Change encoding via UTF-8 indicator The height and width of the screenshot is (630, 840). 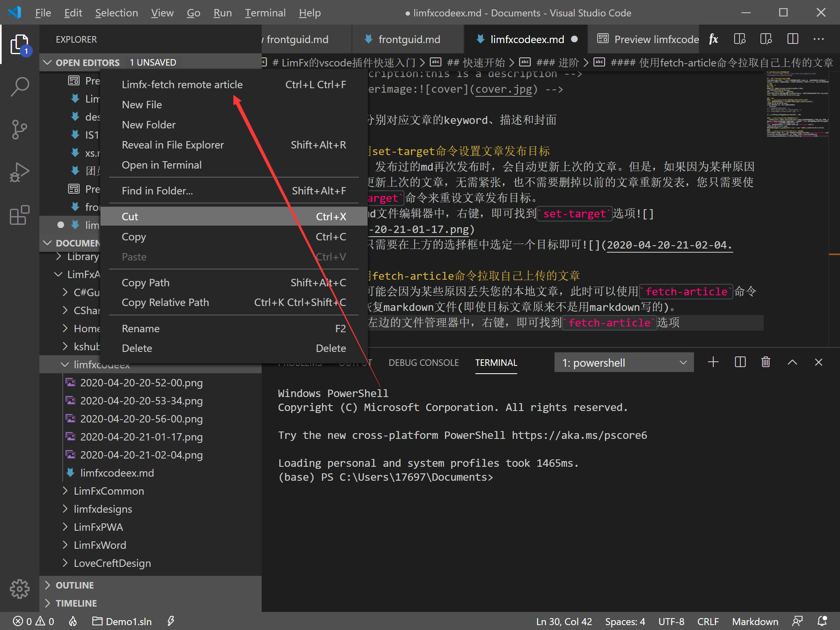pyautogui.click(x=671, y=621)
